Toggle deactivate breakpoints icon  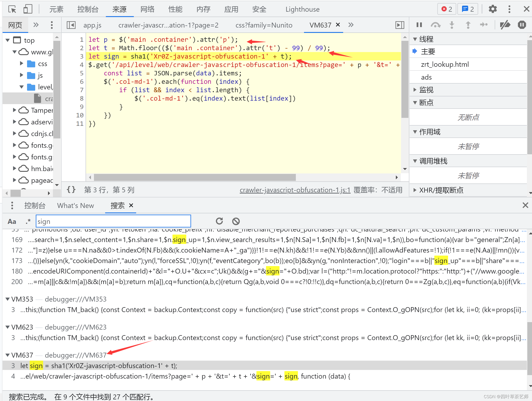tap(505, 25)
